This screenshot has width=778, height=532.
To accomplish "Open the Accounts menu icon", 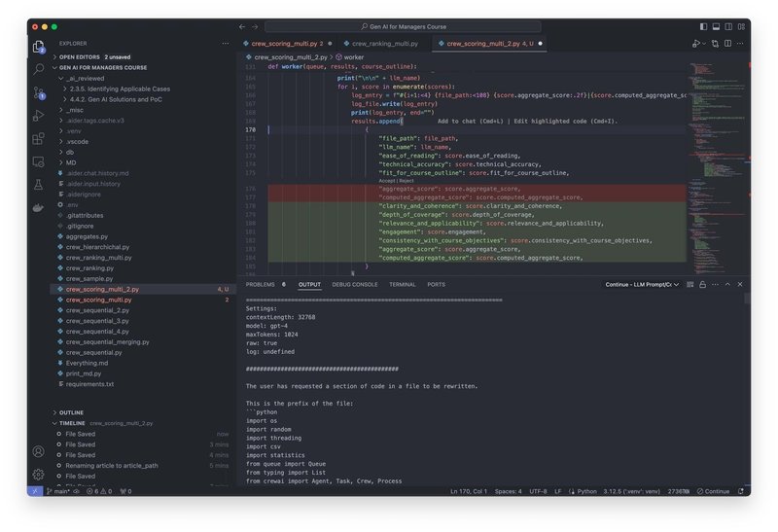I will (38, 451).
